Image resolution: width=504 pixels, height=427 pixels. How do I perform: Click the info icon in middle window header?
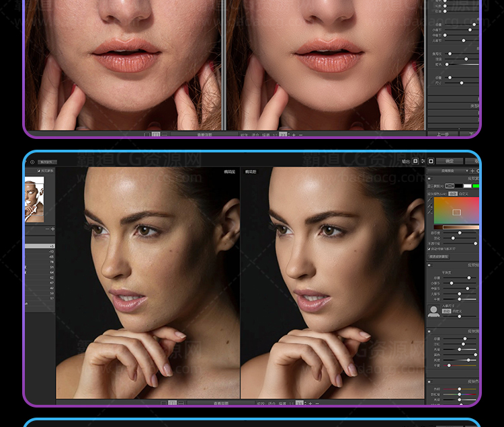click(32, 162)
